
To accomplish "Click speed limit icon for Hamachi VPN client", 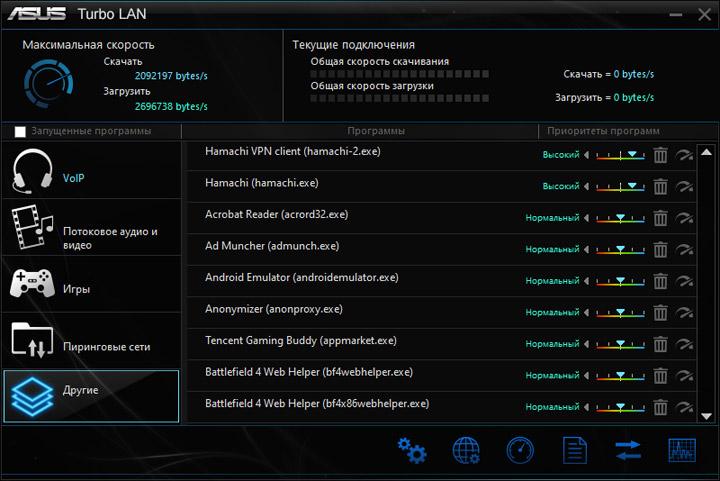I will pyautogui.click(x=684, y=155).
